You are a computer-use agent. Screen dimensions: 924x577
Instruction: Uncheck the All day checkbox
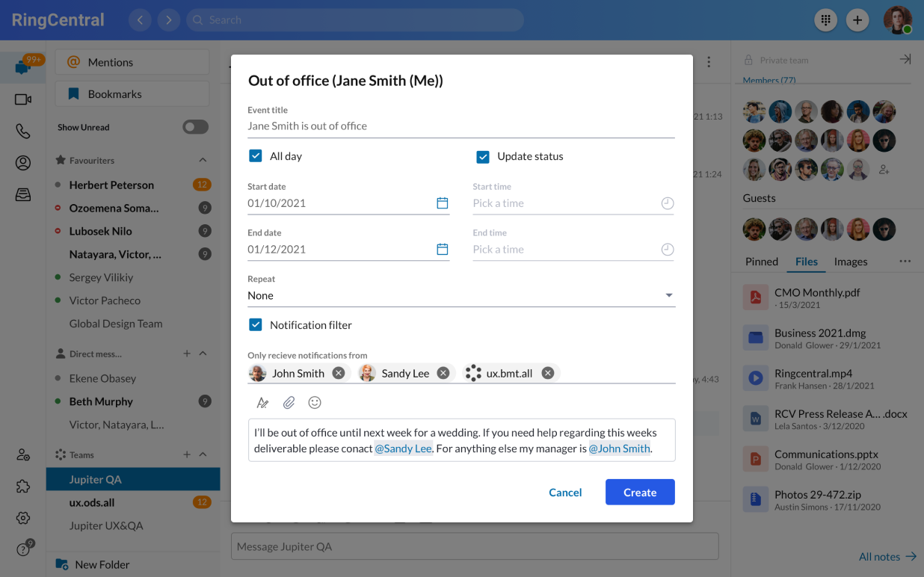tap(256, 156)
